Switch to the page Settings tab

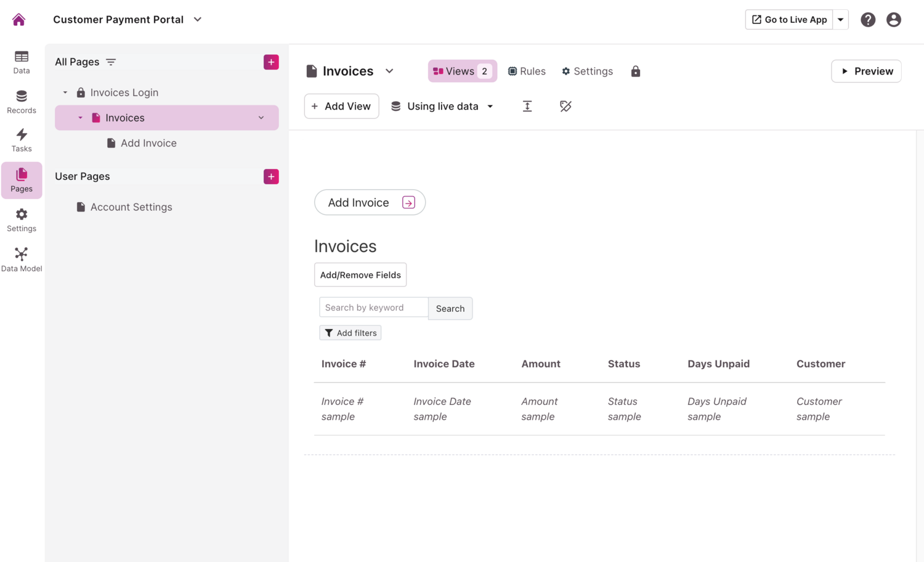pyautogui.click(x=587, y=71)
